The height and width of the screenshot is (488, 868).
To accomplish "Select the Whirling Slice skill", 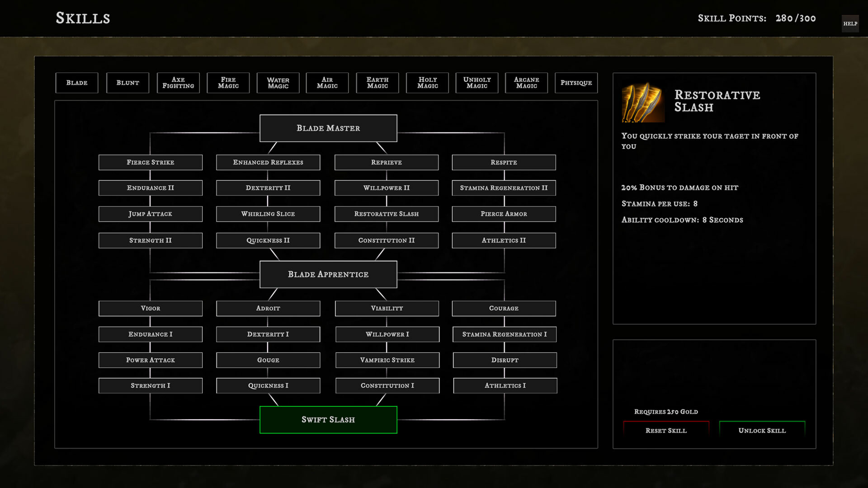I will (x=268, y=214).
